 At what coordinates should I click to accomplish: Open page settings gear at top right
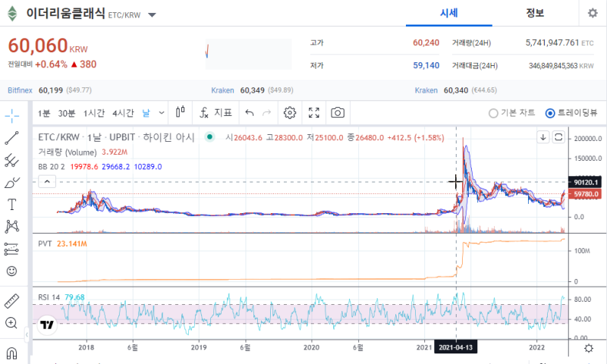click(x=593, y=13)
